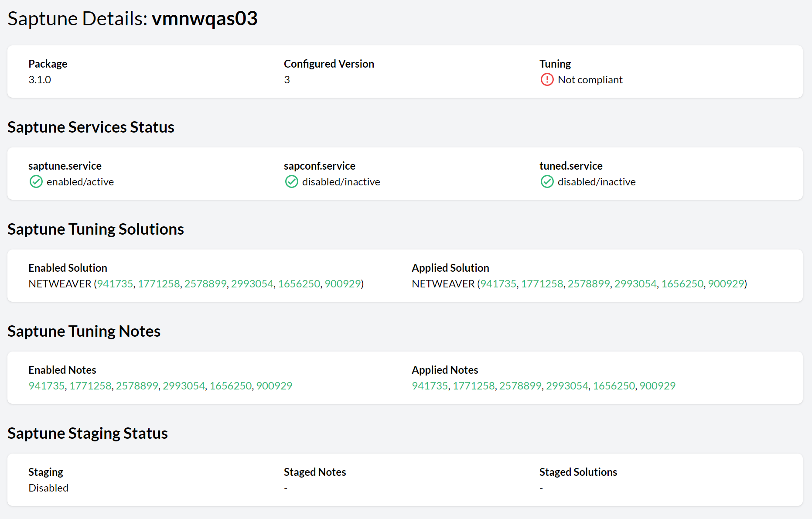The width and height of the screenshot is (812, 519).
Task: Click the package version 3.1.0 value
Action: pyautogui.click(x=40, y=79)
